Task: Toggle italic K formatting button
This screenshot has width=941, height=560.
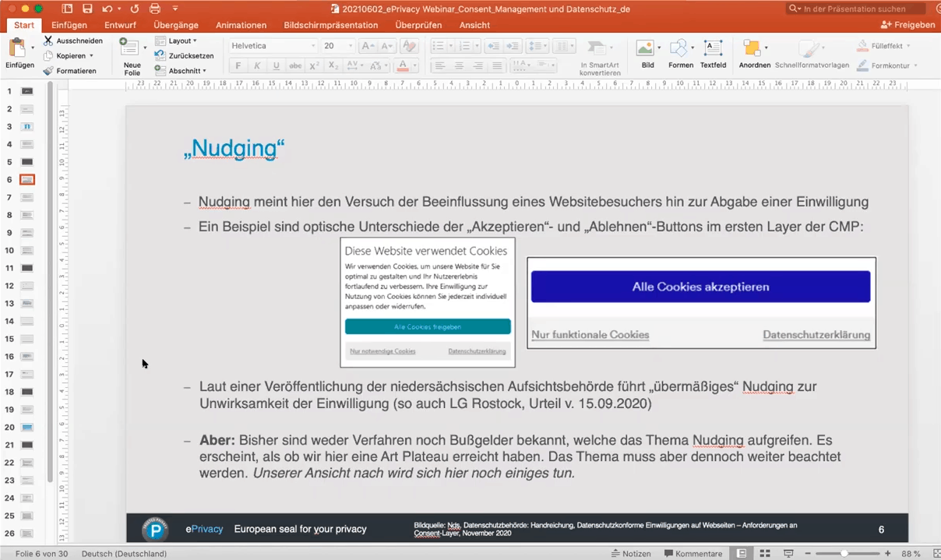Action: pyautogui.click(x=257, y=66)
